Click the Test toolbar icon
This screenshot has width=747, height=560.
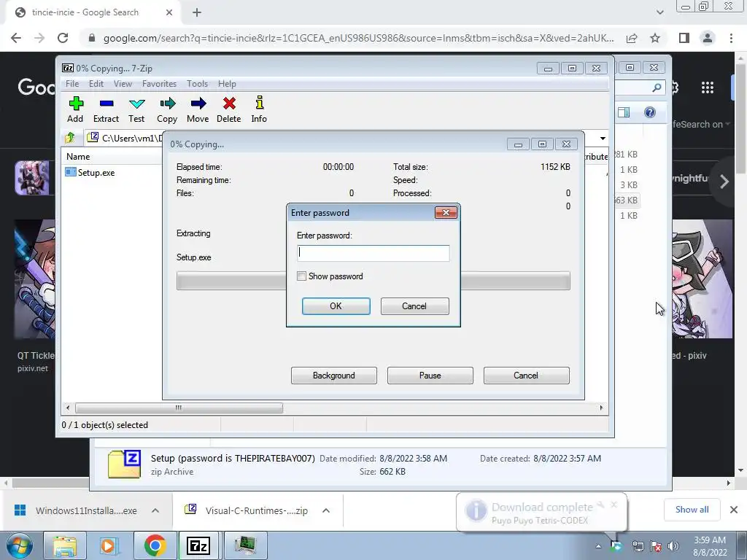[136, 104]
